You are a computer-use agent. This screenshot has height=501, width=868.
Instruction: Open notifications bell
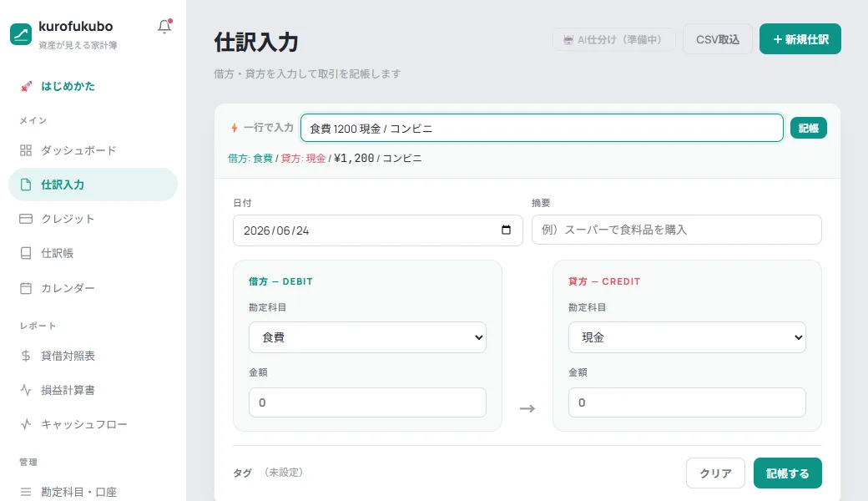click(x=164, y=26)
